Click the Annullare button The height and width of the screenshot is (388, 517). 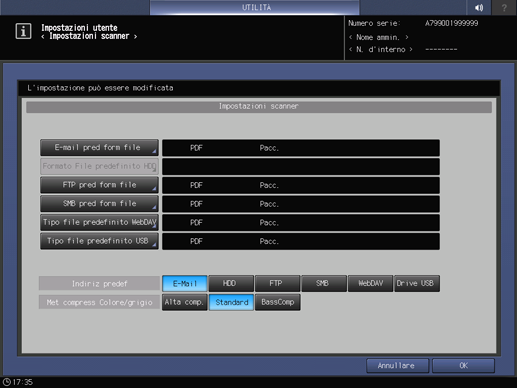(x=397, y=366)
